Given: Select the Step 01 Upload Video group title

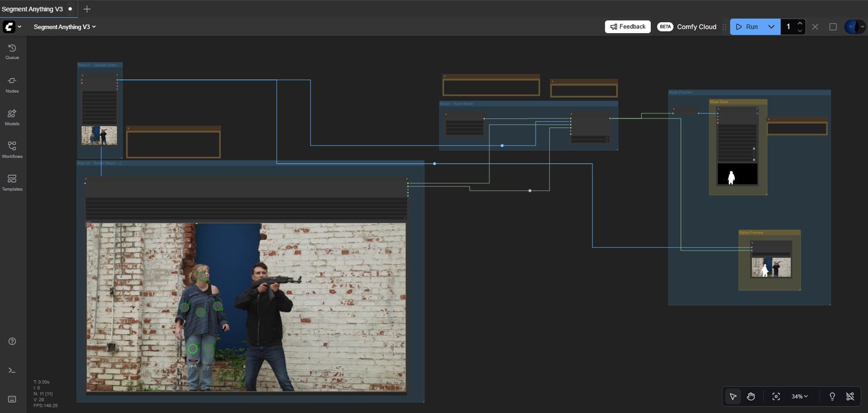Looking at the screenshot, I should (97, 65).
